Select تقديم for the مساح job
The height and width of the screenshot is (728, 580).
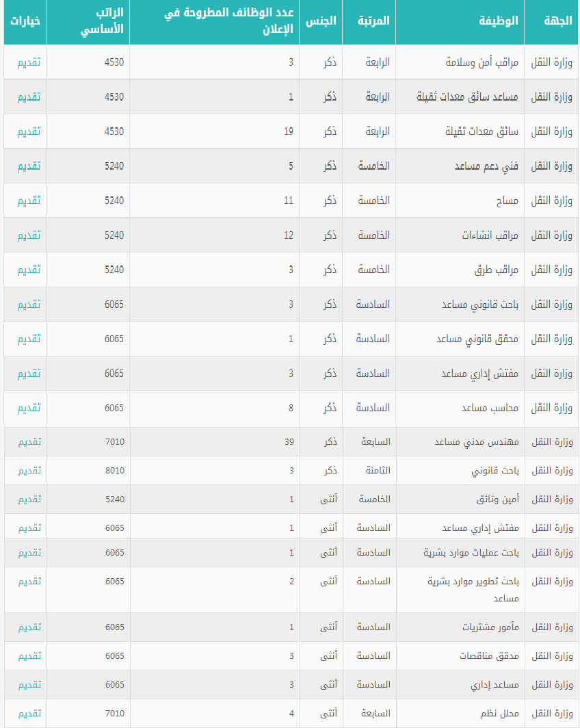(x=29, y=200)
